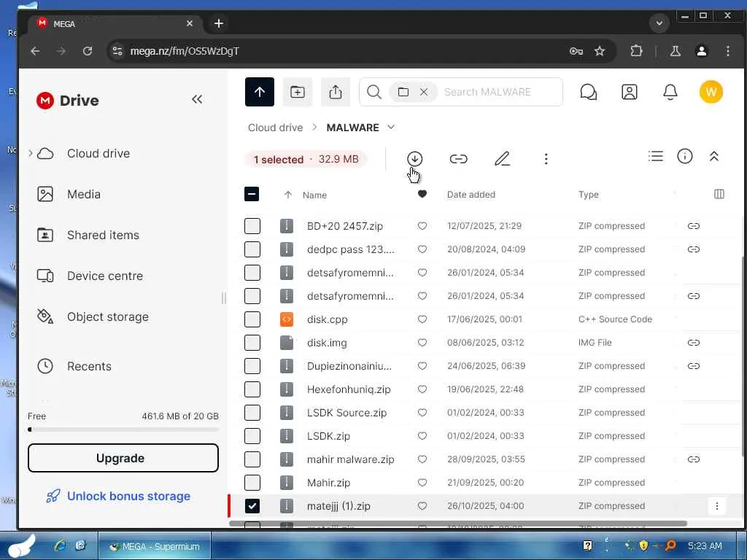The height and width of the screenshot is (560, 747).
Task: Expand the Cloud drive tree arrow
Action: [31, 153]
